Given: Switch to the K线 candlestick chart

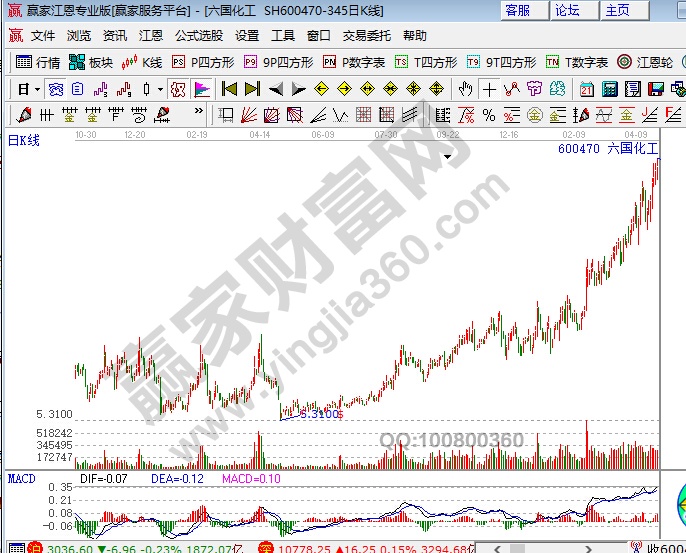Looking at the screenshot, I should click(x=141, y=62).
